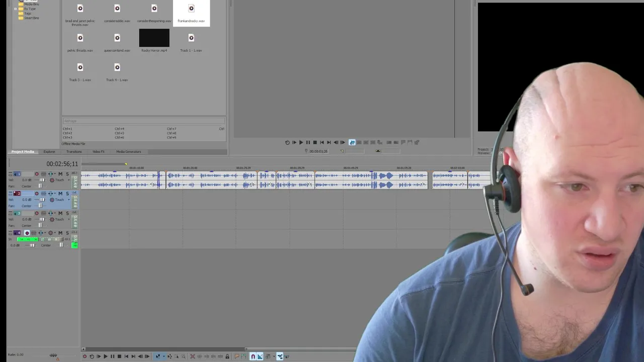Select the Normal Edit tool
Viewport: 644px width, 362px height.
(x=157, y=356)
